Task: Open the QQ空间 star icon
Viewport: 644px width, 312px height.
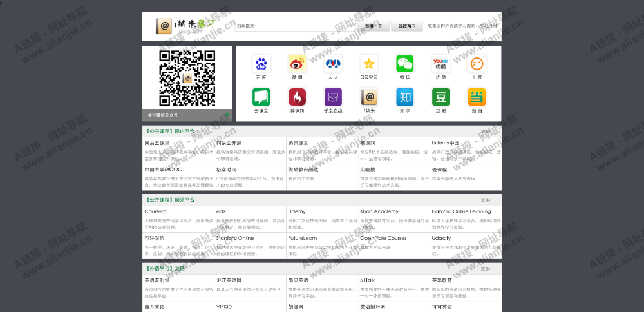Action: click(368, 64)
